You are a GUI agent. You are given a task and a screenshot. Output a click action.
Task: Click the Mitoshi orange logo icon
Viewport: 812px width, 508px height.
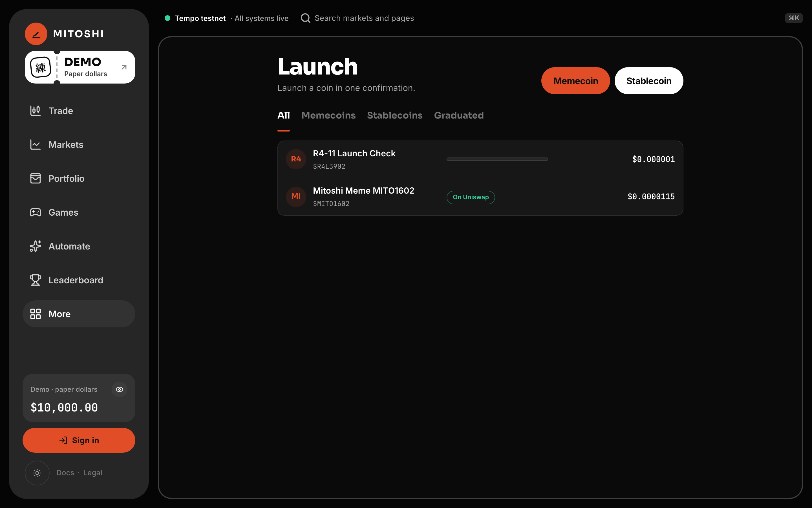coord(36,34)
